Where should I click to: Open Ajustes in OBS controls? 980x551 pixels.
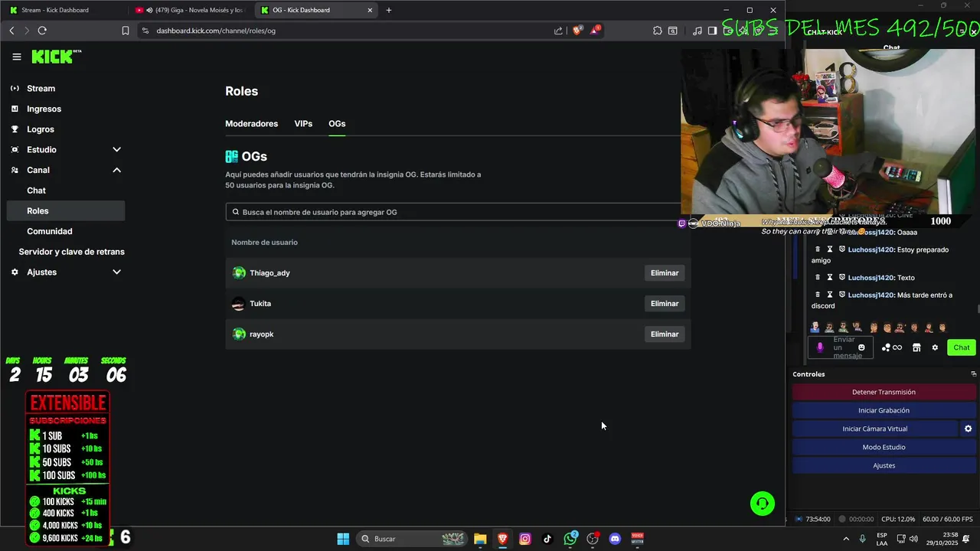pyautogui.click(x=884, y=465)
